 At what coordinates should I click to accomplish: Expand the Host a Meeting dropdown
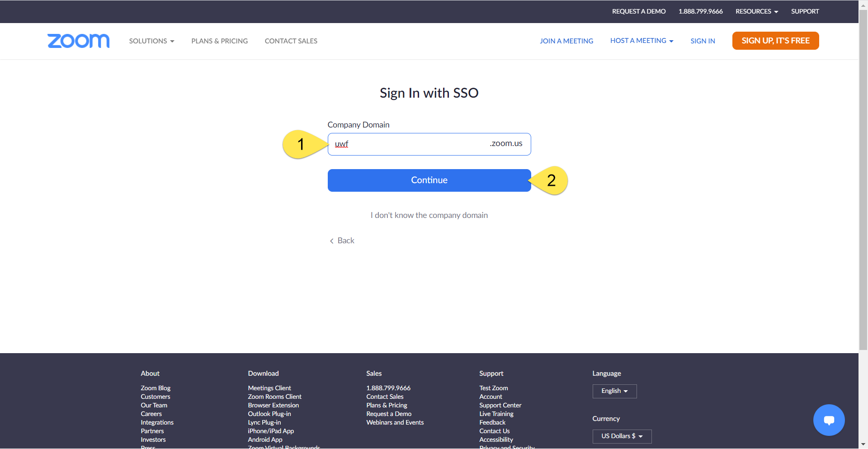point(642,41)
